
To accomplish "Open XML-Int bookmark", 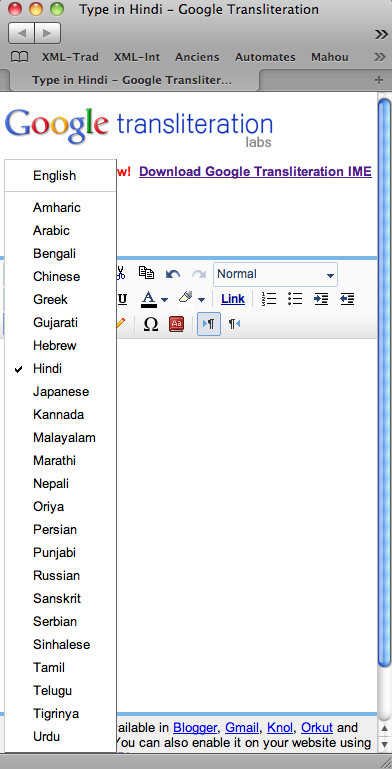I will pyautogui.click(x=137, y=57).
